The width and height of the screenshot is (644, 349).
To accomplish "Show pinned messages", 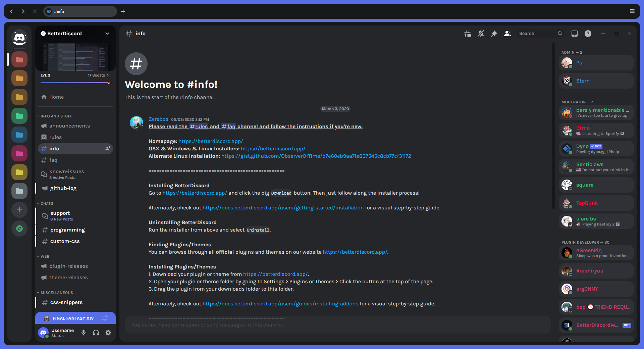I will tap(494, 34).
